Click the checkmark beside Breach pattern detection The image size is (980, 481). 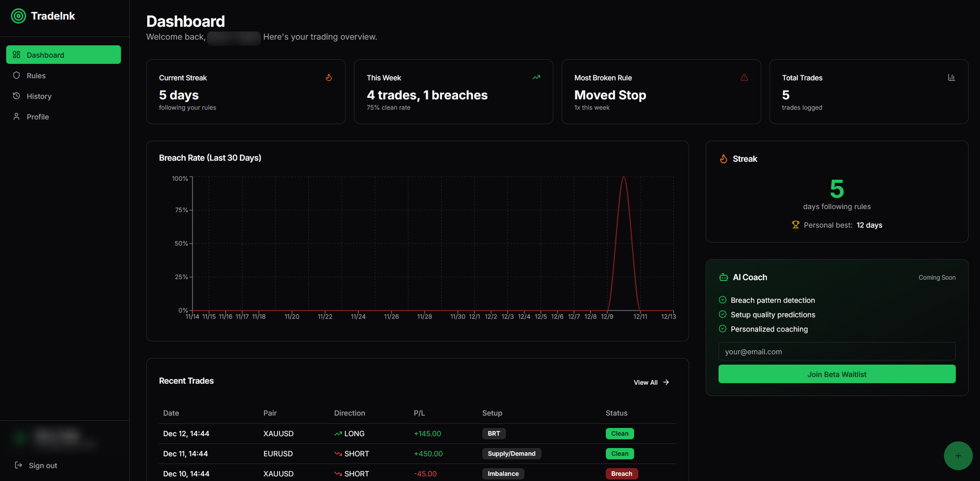tap(722, 300)
